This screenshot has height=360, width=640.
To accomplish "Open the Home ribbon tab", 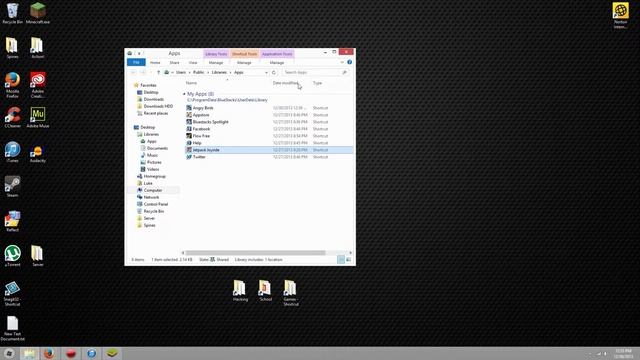I will [155, 62].
